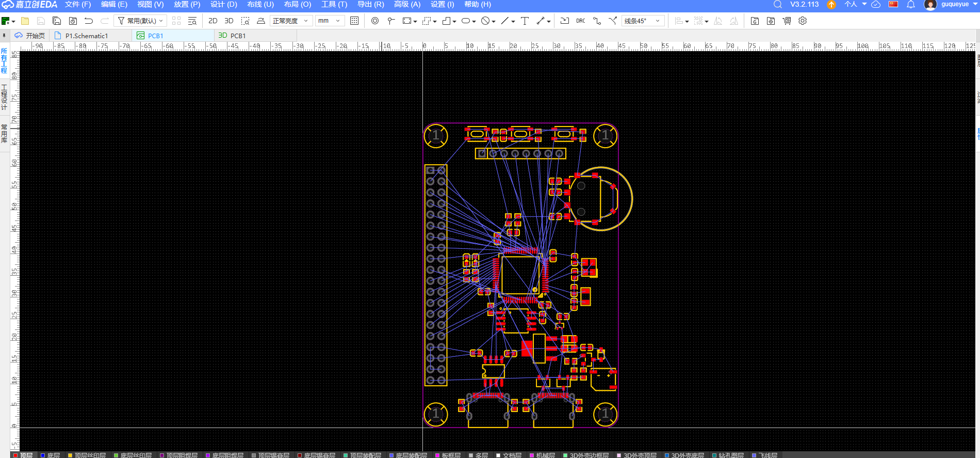Open the 文件 (F) menu

[x=77, y=5]
